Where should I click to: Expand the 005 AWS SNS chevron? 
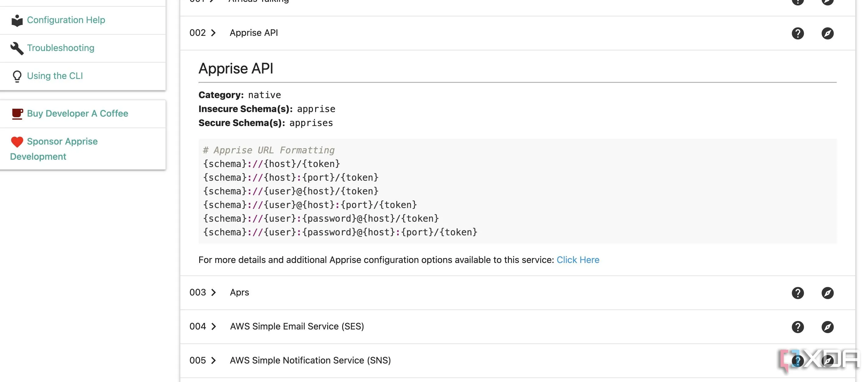(x=213, y=360)
